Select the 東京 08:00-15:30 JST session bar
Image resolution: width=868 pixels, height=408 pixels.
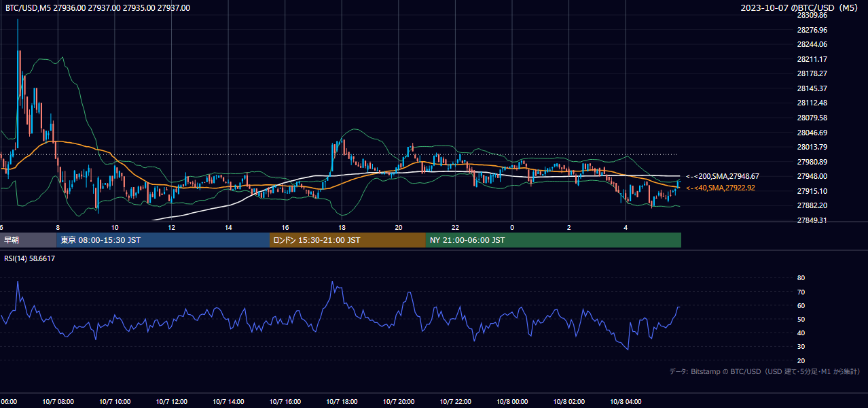[x=164, y=240]
